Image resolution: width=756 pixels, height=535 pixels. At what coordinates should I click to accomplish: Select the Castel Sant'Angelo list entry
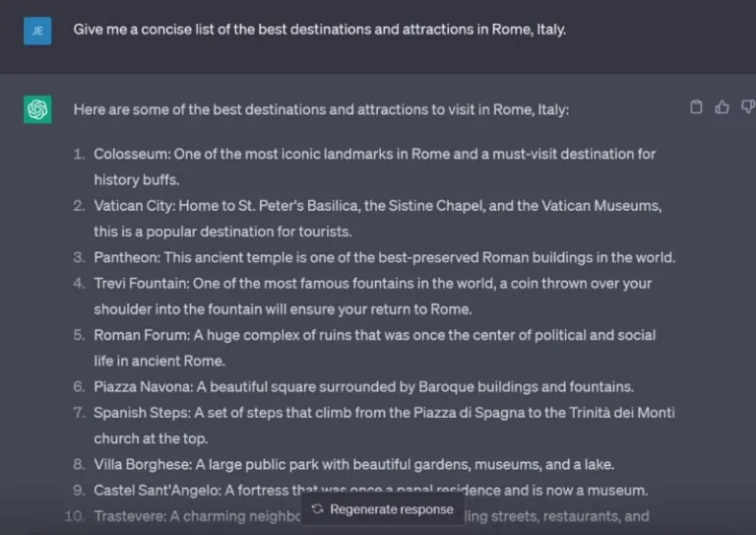[x=370, y=490]
